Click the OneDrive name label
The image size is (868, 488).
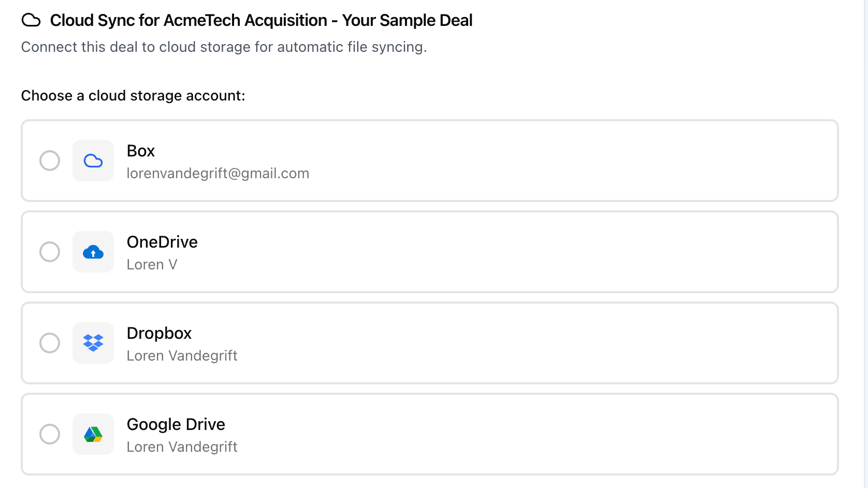click(x=162, y=242)
